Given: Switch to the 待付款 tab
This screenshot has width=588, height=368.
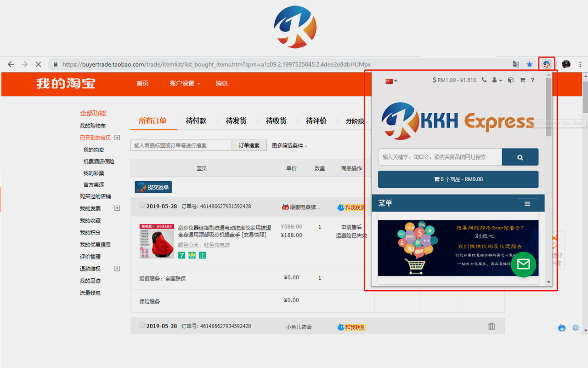Looking at the screenshot, I should pos(196,121).
